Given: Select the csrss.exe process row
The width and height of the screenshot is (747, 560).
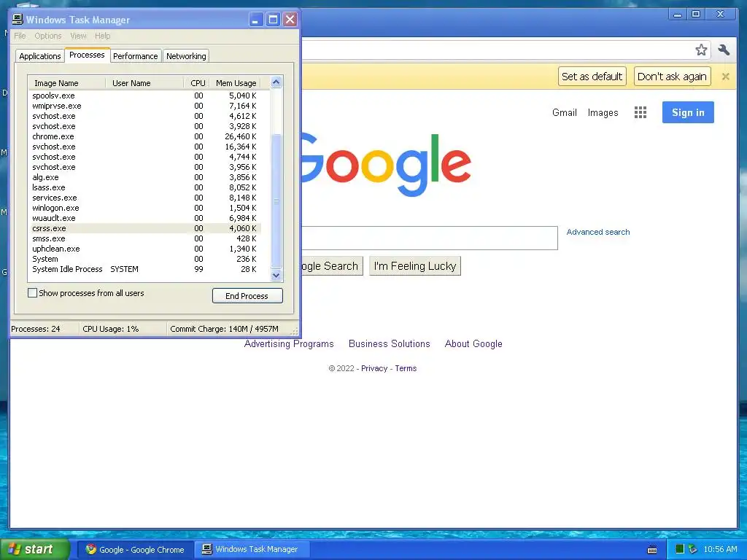Looking at the screenshot, I should pyautogui.click(x=144, y=228).
